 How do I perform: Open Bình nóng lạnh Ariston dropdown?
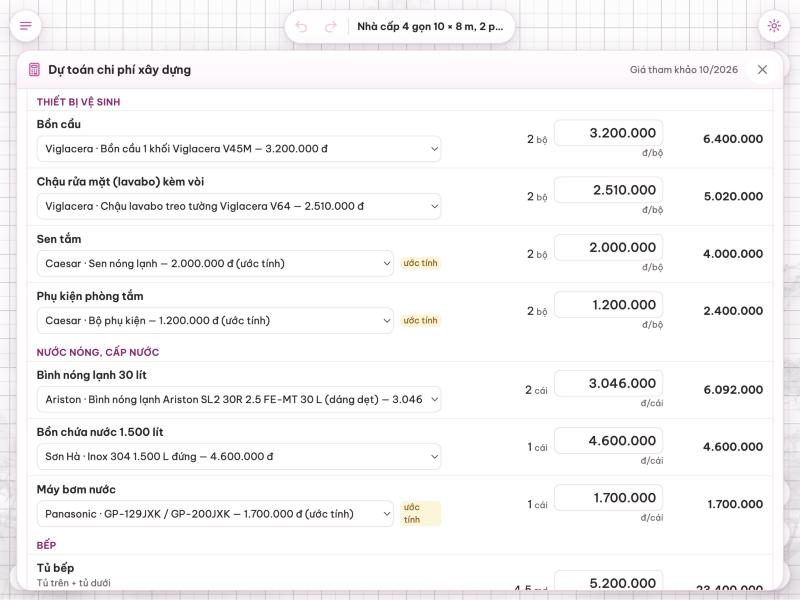click(x=239, y=399)
